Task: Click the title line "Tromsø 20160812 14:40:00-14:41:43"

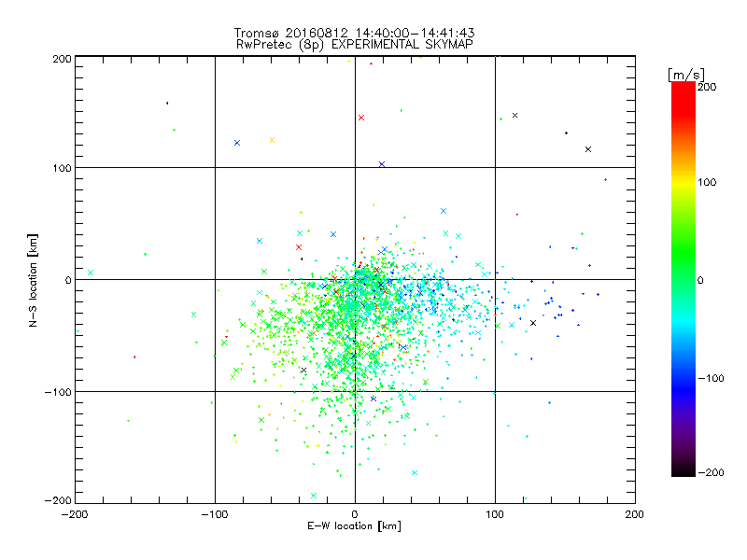Action: pyautogui.click(x=354, y=33)
